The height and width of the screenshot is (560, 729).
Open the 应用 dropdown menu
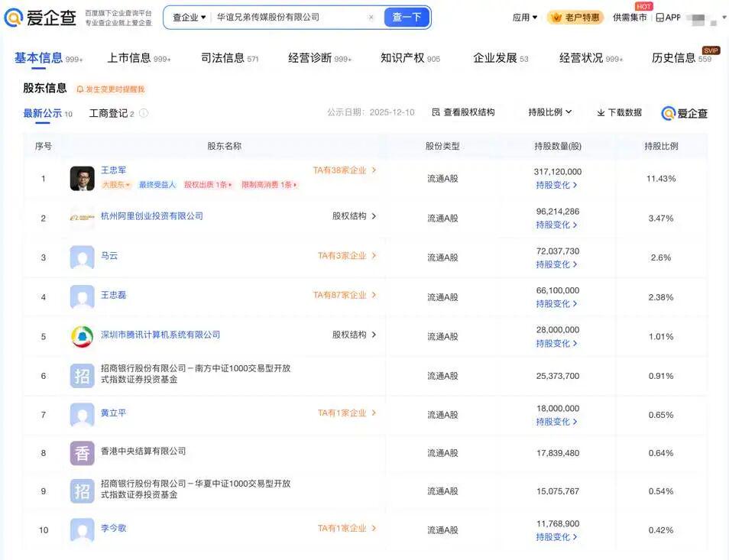(x=524, y=18)
